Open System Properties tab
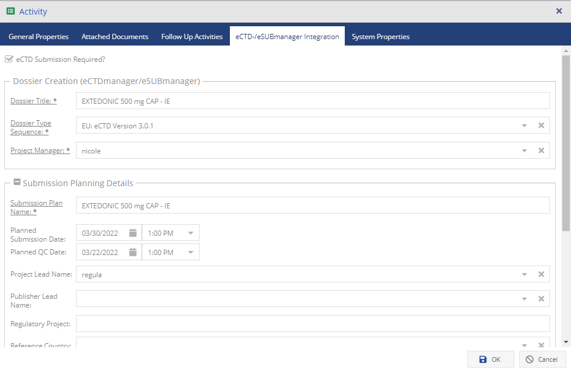The width and height of the screenshot is (571, 368). click(x=381, y=36)
